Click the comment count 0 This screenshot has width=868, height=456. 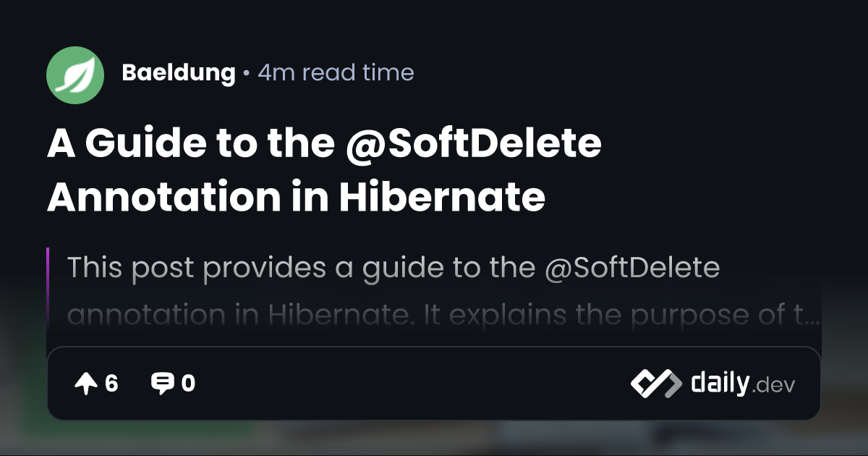click(x=188, y=384)
